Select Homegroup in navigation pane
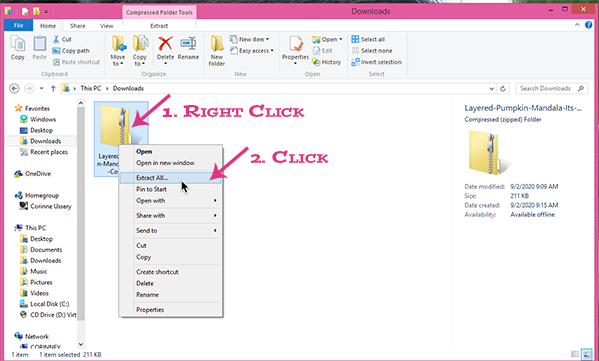 (x=36, y=196)
